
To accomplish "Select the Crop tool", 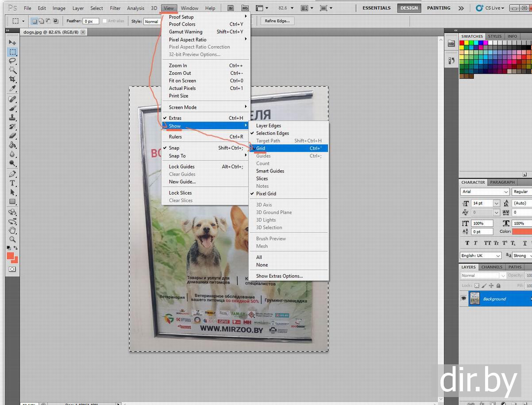I will click(x=12, y=79).
